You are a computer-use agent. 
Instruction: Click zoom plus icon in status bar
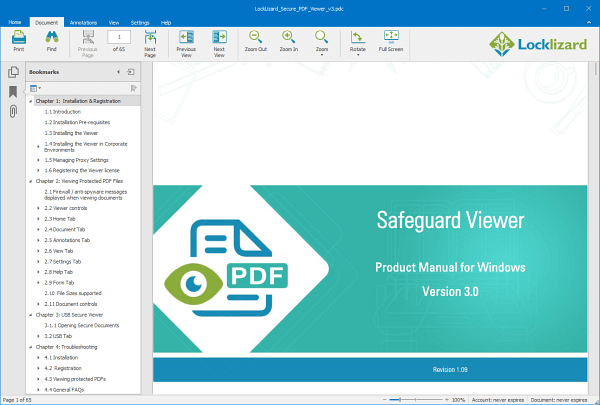tap(447, 400)
